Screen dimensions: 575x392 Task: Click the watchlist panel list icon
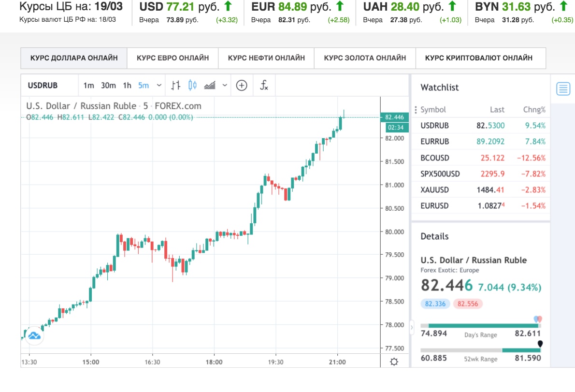click(563, 88)
